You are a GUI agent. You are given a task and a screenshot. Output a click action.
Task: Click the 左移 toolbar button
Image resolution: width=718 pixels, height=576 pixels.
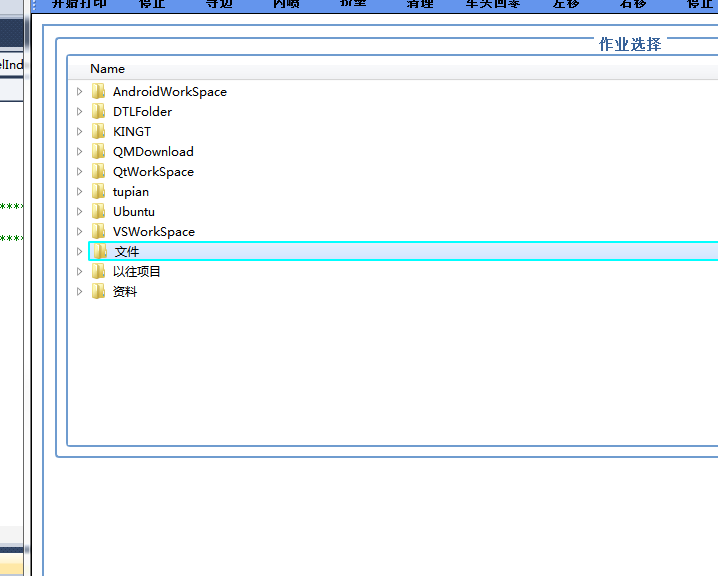[x=566, y=4]
